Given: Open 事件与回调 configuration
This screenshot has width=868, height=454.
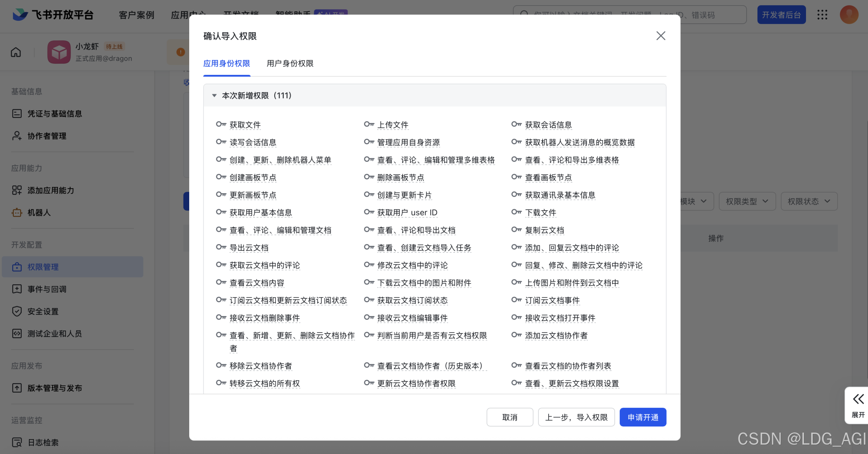Looking at the screenshot, I should pos(46,289).
